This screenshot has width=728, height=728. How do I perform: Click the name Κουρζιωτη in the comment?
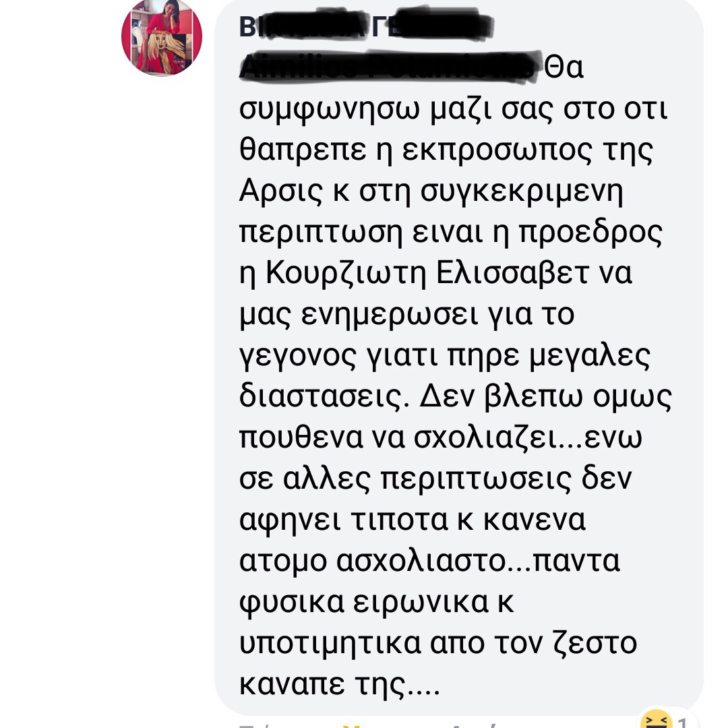[346, 272]
